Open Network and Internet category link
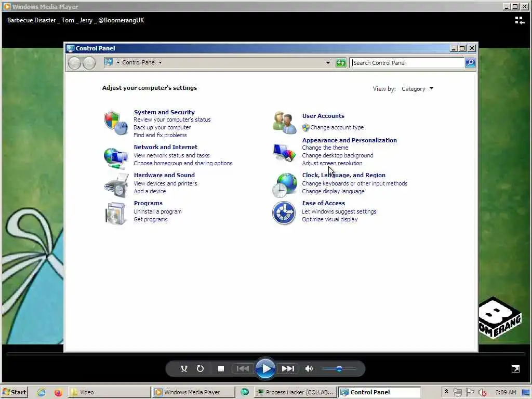The image size is (532, 399). pos(166,147)
